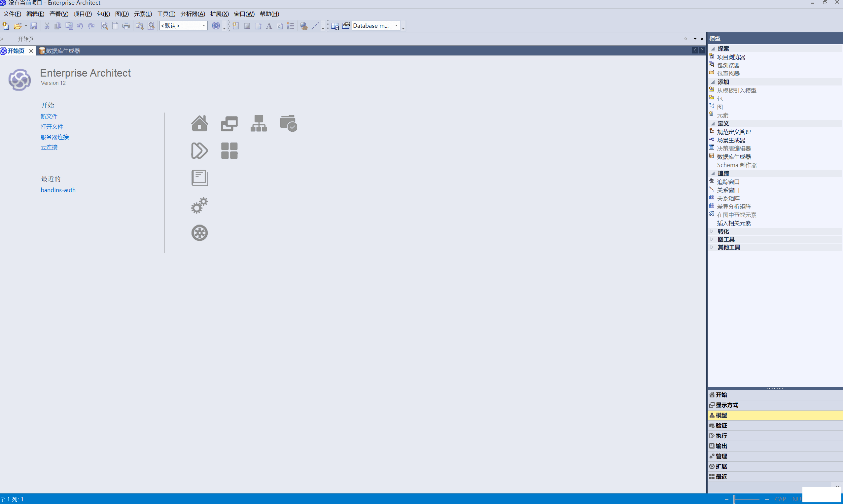The height and width of the screenshot is (504, 843).
Task: Collapse the 定义 section
Action: tap(713, 124)
